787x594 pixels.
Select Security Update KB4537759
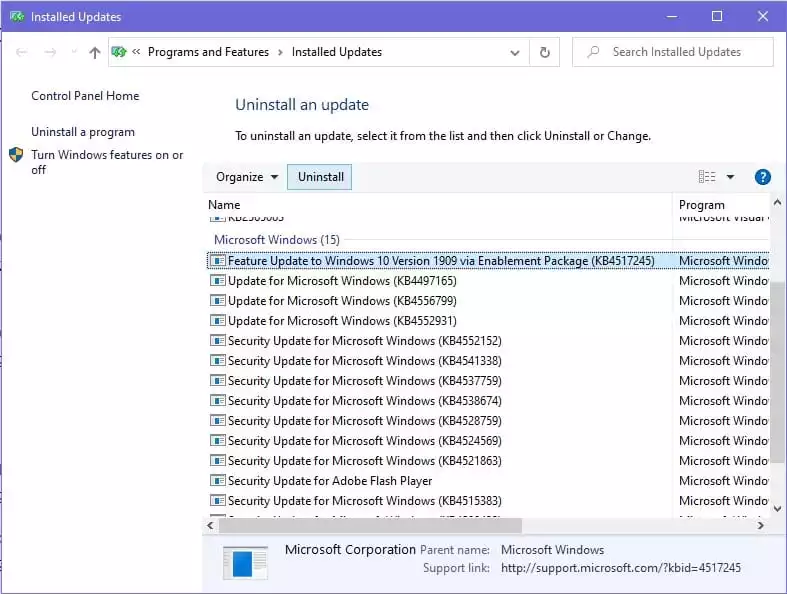pyautogui.click(x=364, y=381)
